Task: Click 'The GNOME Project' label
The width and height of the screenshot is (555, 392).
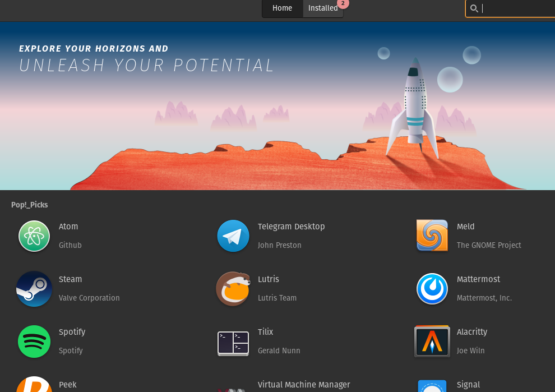Action: point(489,245)
